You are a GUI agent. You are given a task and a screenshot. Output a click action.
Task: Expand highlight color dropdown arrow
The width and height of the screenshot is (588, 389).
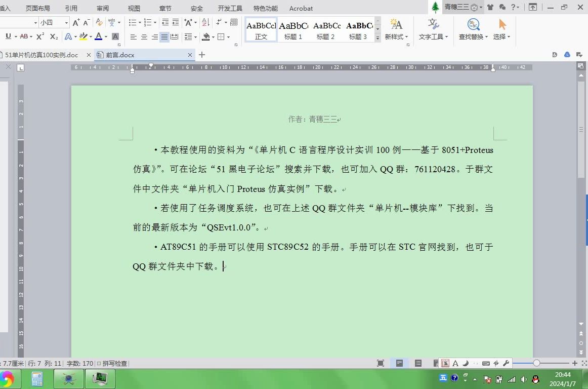[x=91, y=37]
